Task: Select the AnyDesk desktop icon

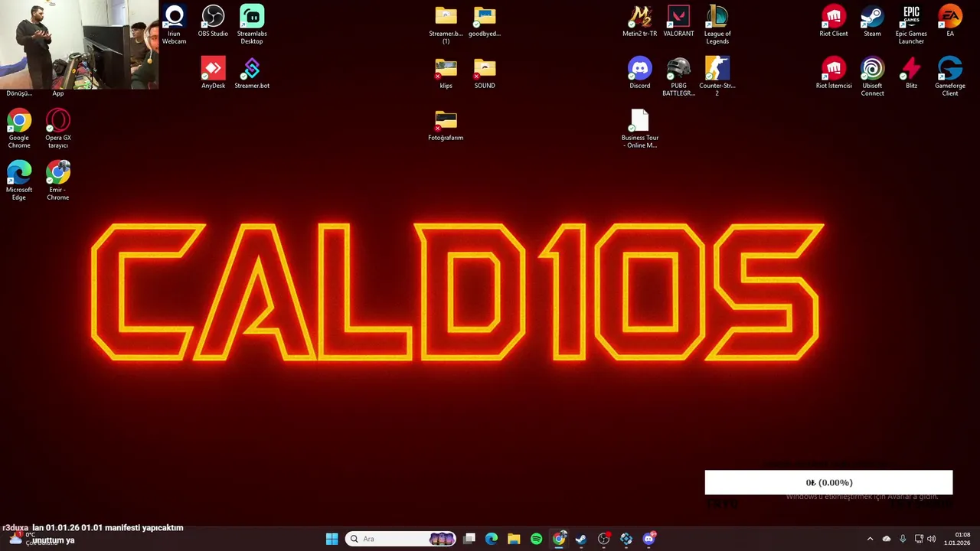Action: tap(213, 73)
